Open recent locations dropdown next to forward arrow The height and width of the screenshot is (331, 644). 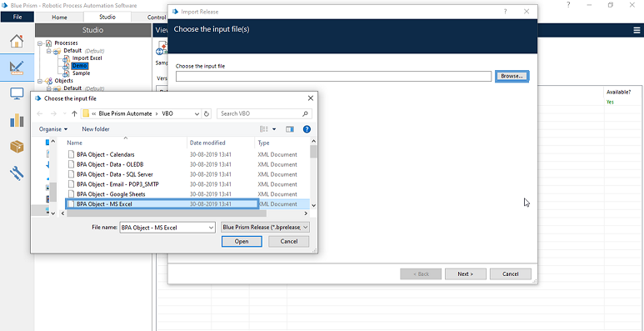(64, 114)
